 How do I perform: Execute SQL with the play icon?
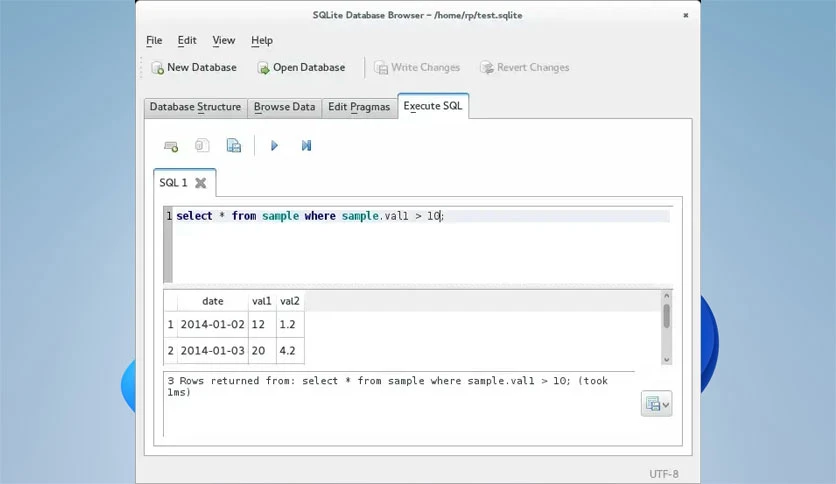pyautogui.click(x=274, y=146)
